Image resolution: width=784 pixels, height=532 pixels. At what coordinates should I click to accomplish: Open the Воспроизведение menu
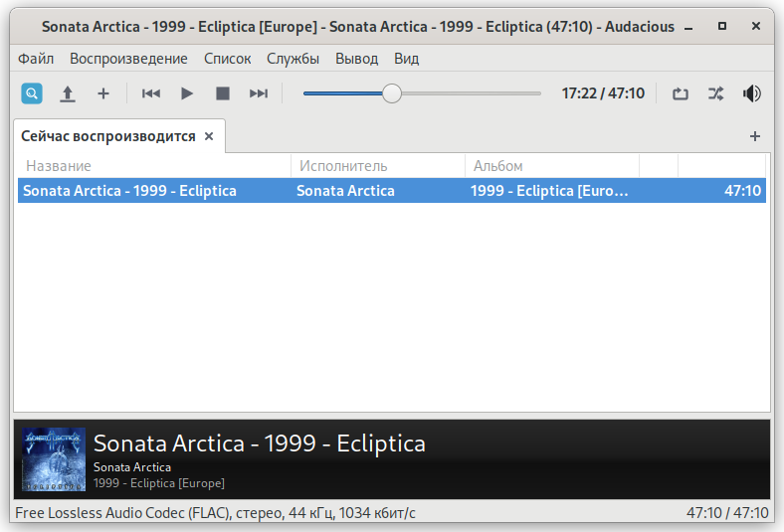(128, 59)
